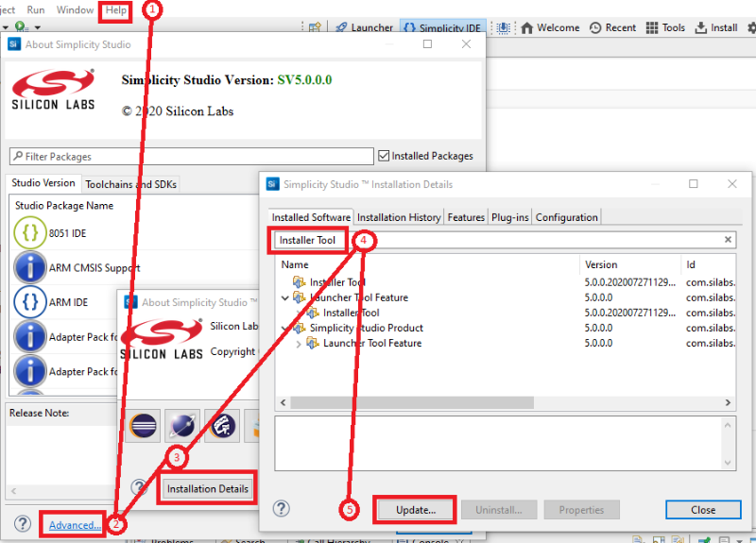Click the ARM CMSIS Support info icon

coord(30,267)
